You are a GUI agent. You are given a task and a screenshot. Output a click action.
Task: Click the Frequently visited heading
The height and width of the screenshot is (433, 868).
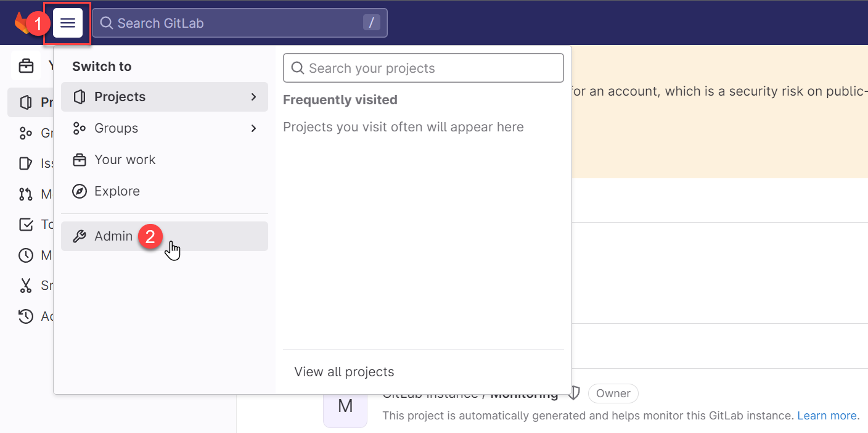point(340,100)
